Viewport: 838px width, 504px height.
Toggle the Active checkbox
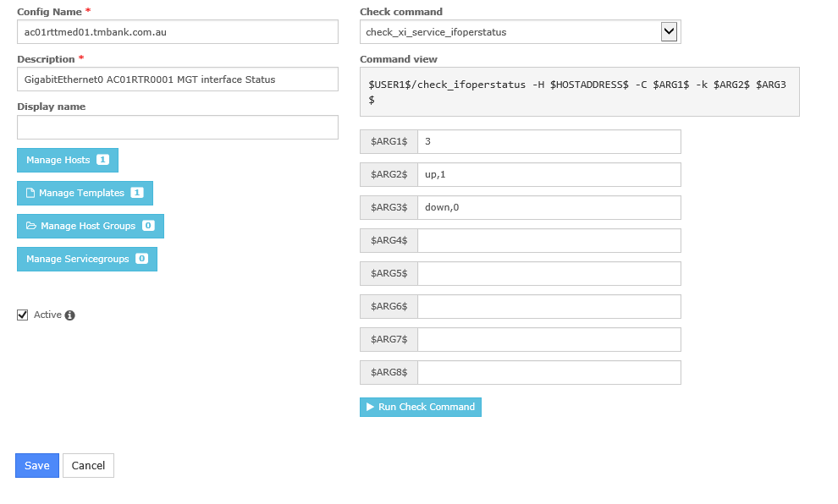tap(23, 315)
